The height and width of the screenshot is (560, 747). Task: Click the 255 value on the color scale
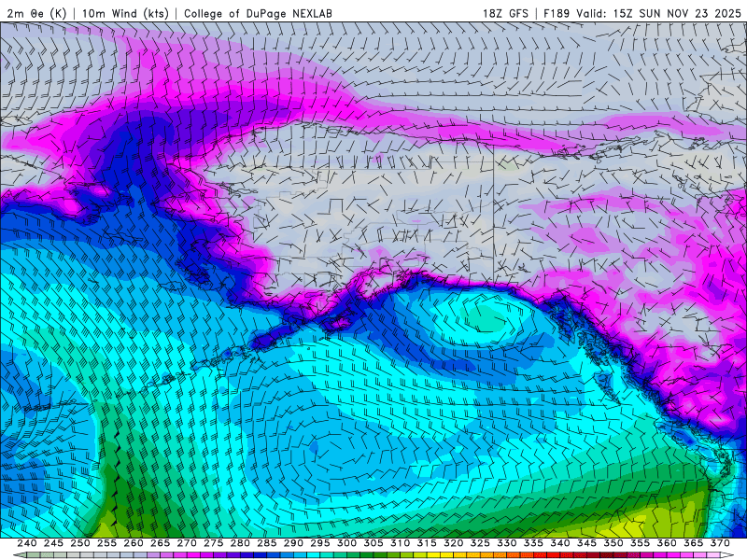(x=106, y=543)
